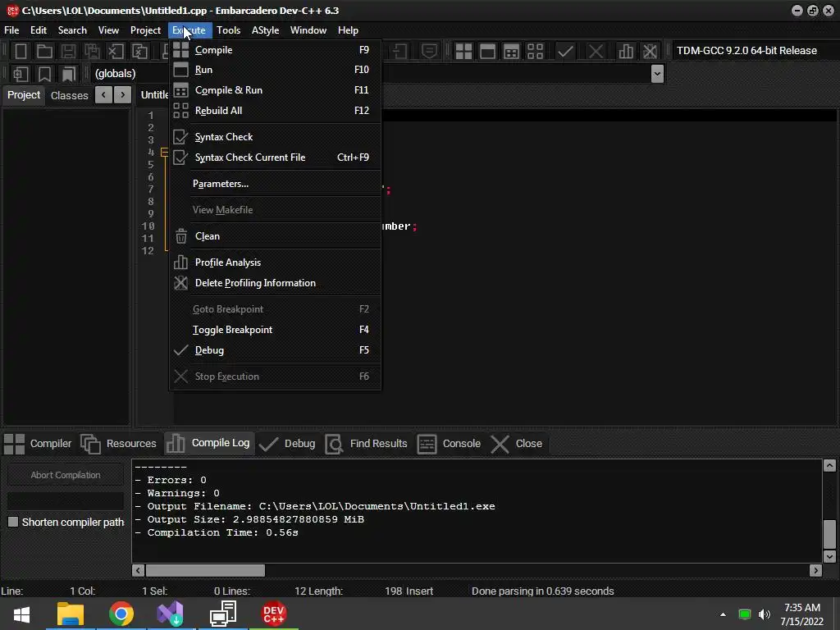Viewport: 840px width, 630px height.
Task: Click the Close file toolbar icon
Action: point(116,51)
